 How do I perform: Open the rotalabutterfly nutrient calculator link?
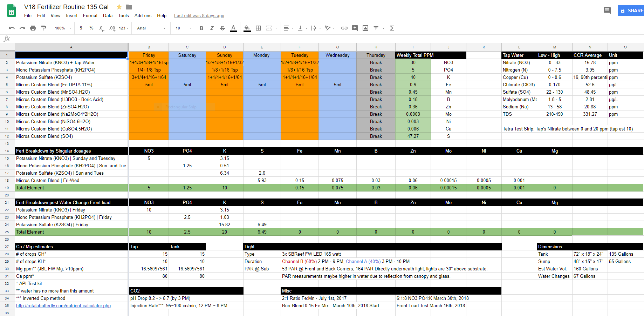point(63,306)
